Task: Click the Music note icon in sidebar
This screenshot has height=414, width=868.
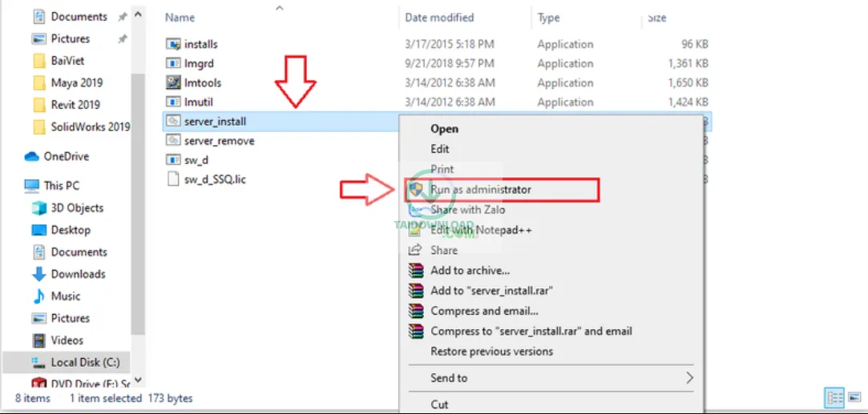Action: (x=38, y=296)
